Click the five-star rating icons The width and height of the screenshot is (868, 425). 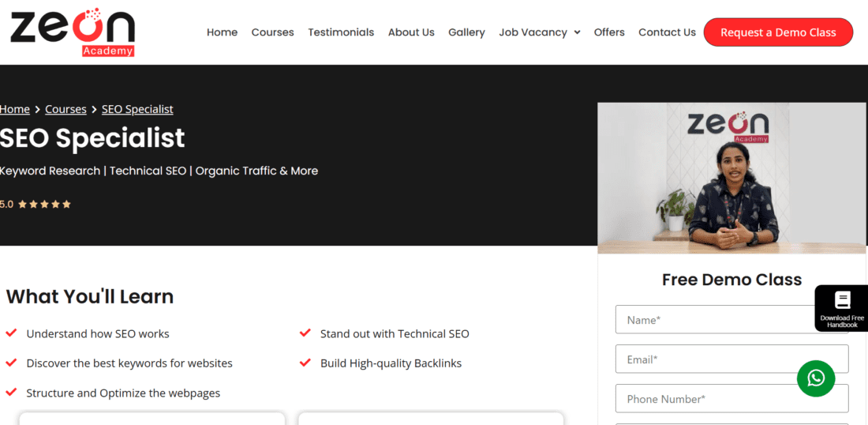click(45, 205)
